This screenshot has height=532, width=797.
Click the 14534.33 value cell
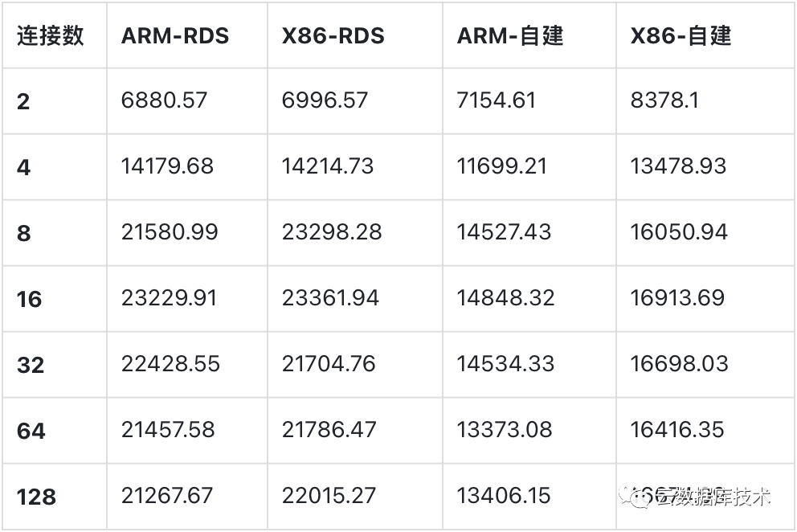tap(505, 364)
